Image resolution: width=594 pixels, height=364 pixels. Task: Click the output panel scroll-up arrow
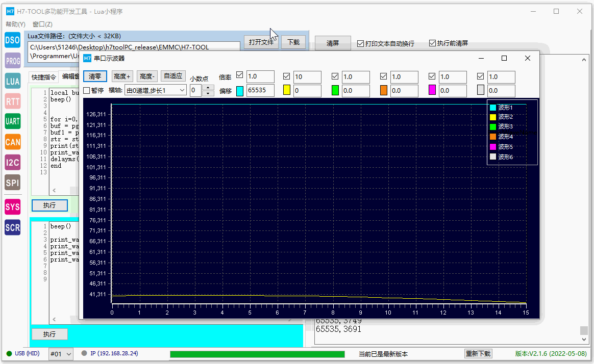click(584, 60)
